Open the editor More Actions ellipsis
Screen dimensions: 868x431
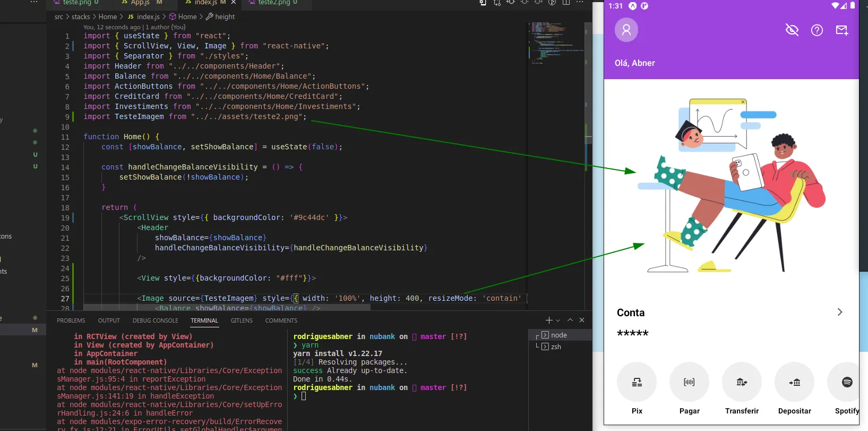tap(580, 2)
